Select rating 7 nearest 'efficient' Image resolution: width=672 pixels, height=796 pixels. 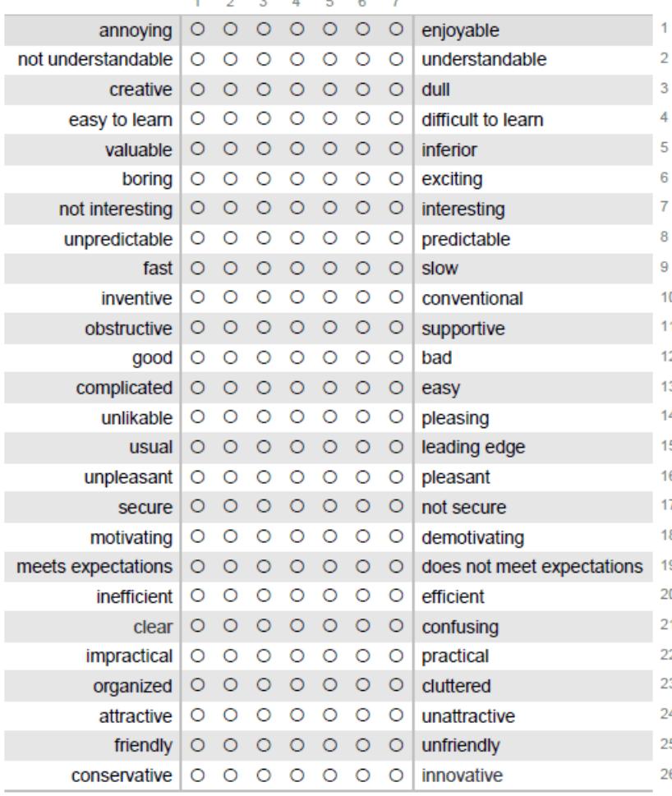396,596
